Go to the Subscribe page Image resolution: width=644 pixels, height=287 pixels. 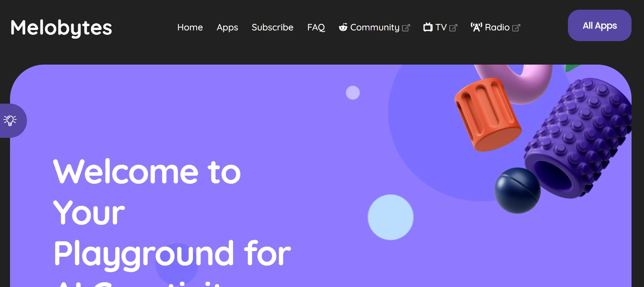pyautogui.click(x=273, y=27)
